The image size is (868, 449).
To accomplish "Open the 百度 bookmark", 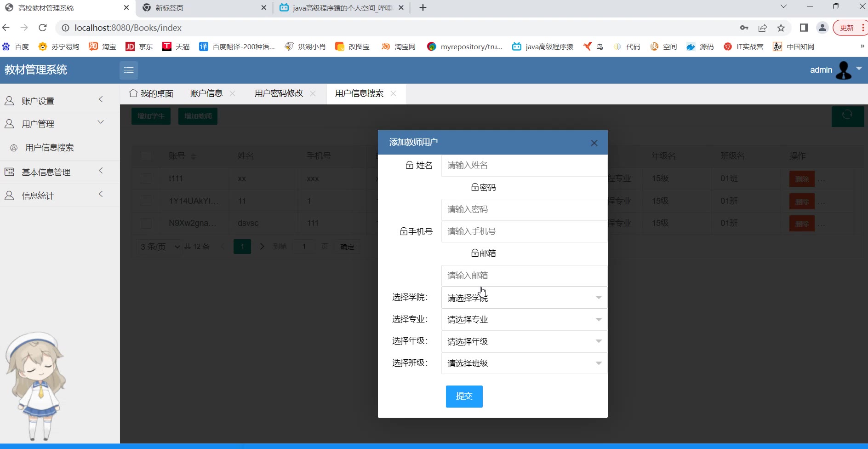I will pyautogui.click(x=16, y=46).
